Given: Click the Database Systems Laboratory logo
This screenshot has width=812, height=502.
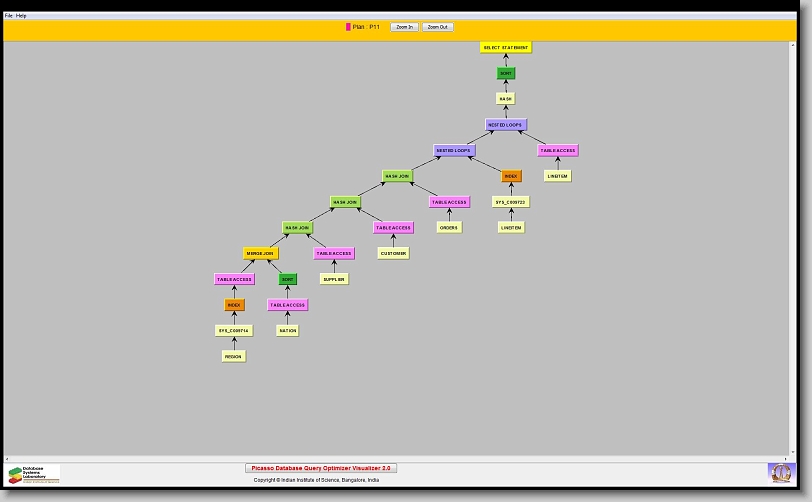Looking at the screenshot, I should [34, 474].
